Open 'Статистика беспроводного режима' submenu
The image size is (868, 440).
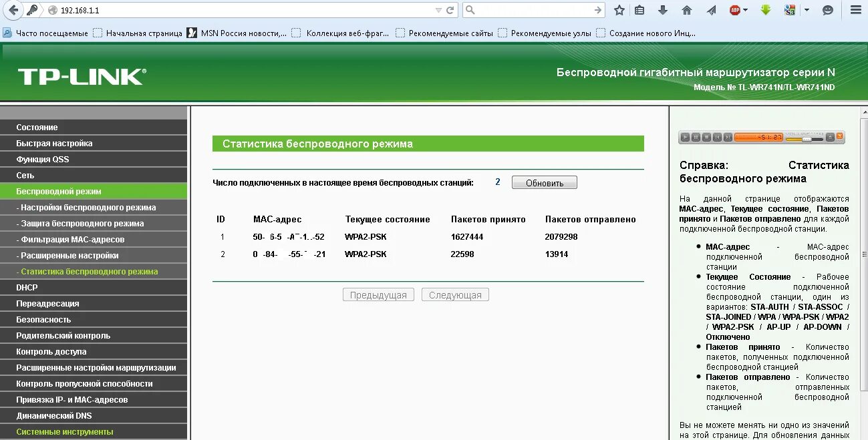[94, 271]
